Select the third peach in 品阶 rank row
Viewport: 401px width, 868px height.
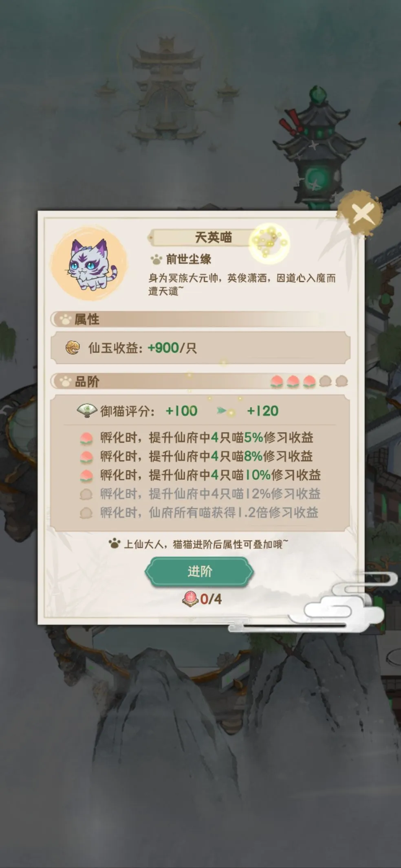(x=309, y=381)
